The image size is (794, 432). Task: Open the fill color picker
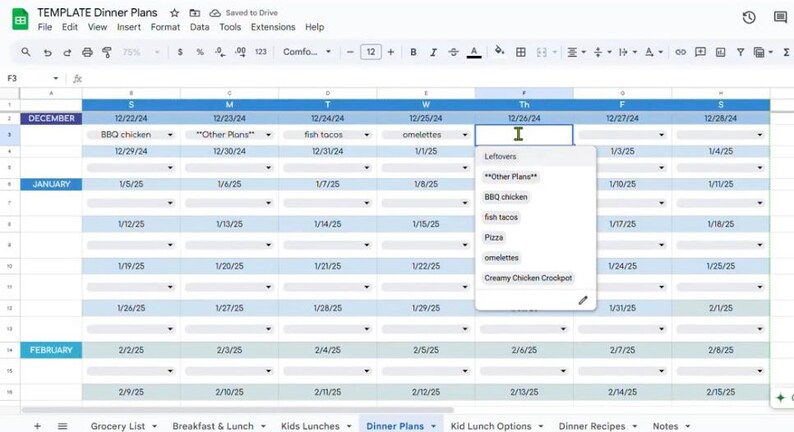[x=499, y=51]
